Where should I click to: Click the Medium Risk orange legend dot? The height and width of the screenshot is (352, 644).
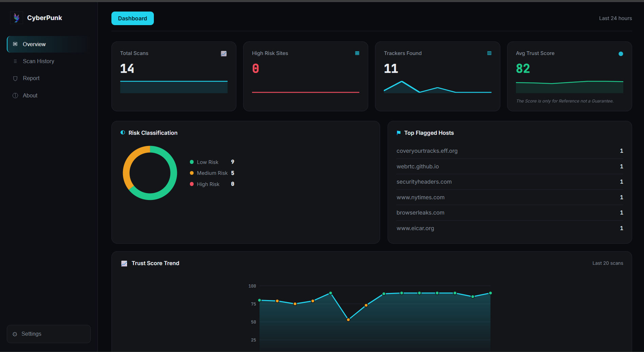click(x=192, y=173)
